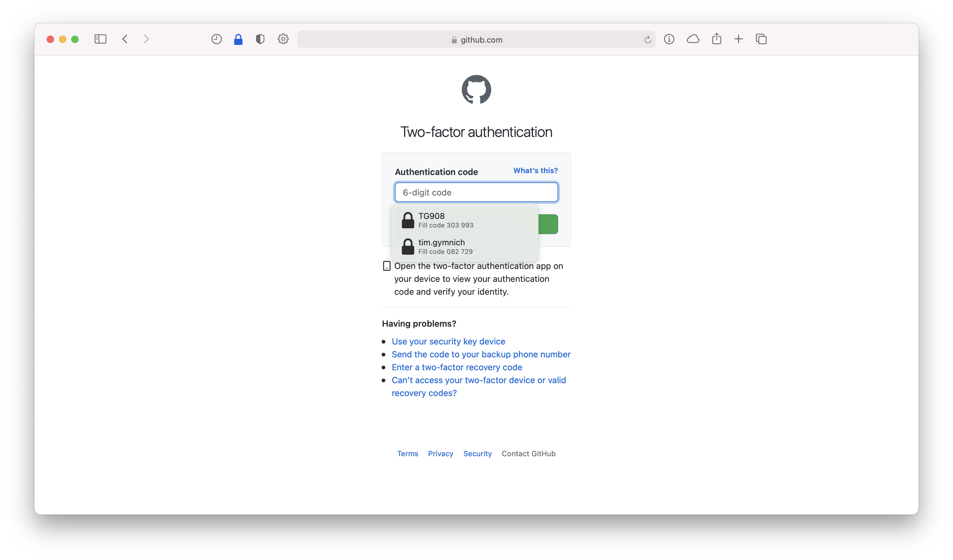Open a new tab with plus icon

click(739, 39)
